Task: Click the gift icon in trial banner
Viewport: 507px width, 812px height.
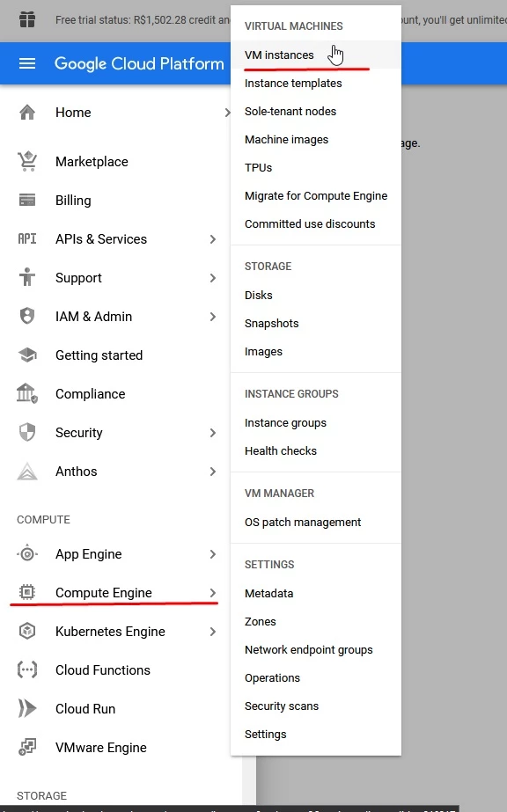Action: pos(27,19)
